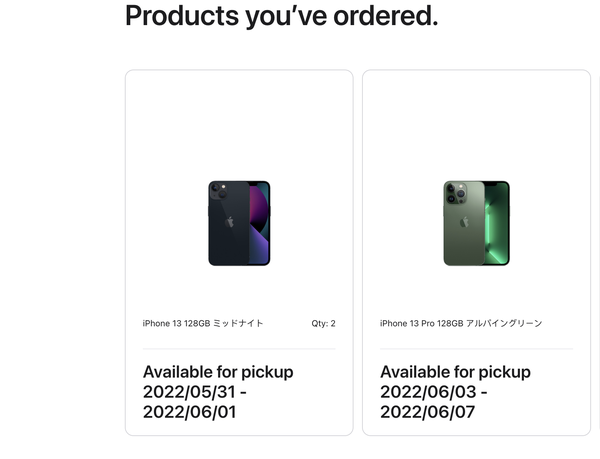The image size is (600, 459).
Task: Select the iPhone 13 order card
Action: tap(239, 252)
